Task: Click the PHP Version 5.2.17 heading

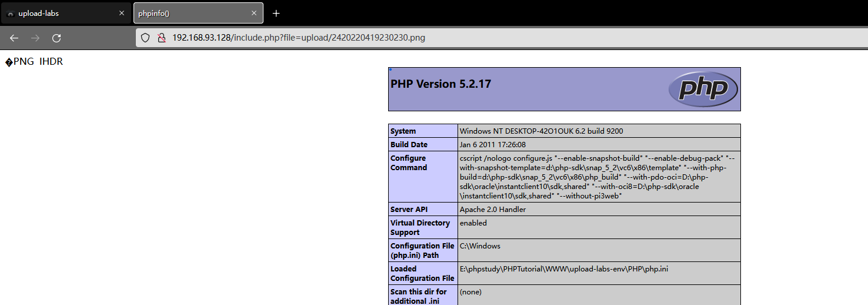Action: 440,84
